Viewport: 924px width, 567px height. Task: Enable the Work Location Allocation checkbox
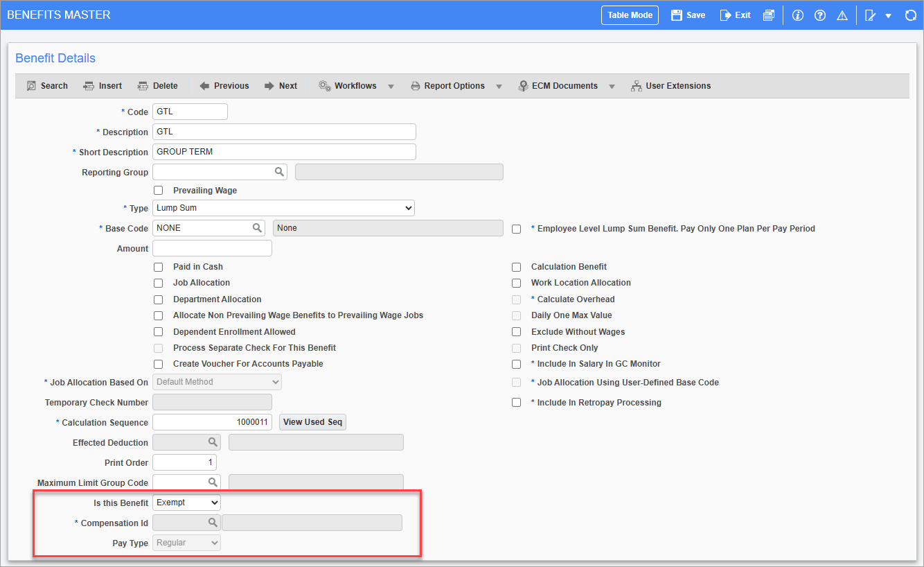(x=516, y=283)
